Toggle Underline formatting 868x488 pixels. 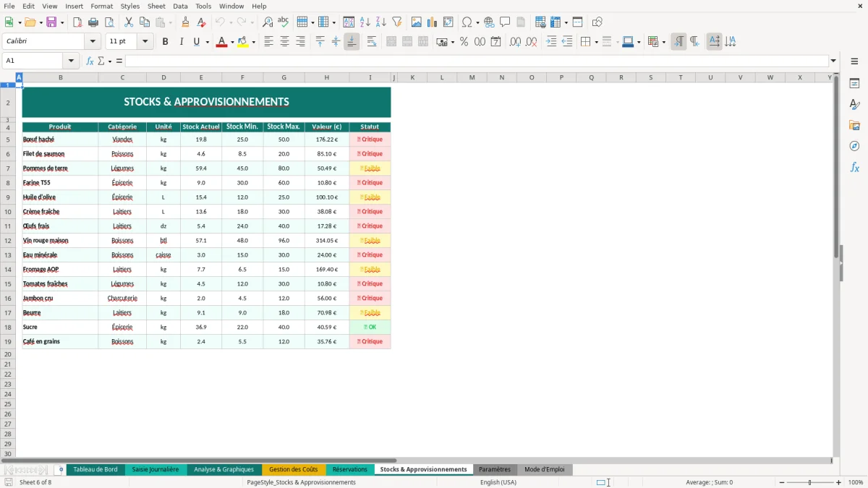click(x=196, y=42)
